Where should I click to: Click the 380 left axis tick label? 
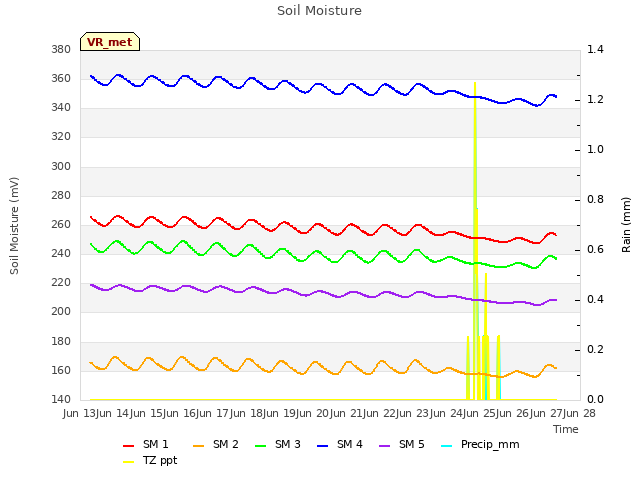coord(61,50)
